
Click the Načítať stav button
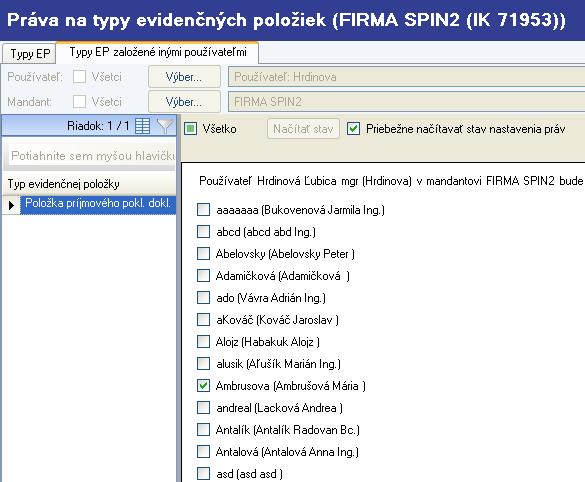point(303,129)
